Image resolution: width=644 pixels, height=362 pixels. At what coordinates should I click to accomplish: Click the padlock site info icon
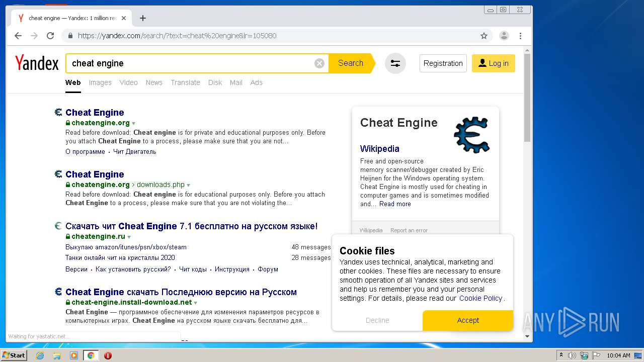tap(70, 36)
